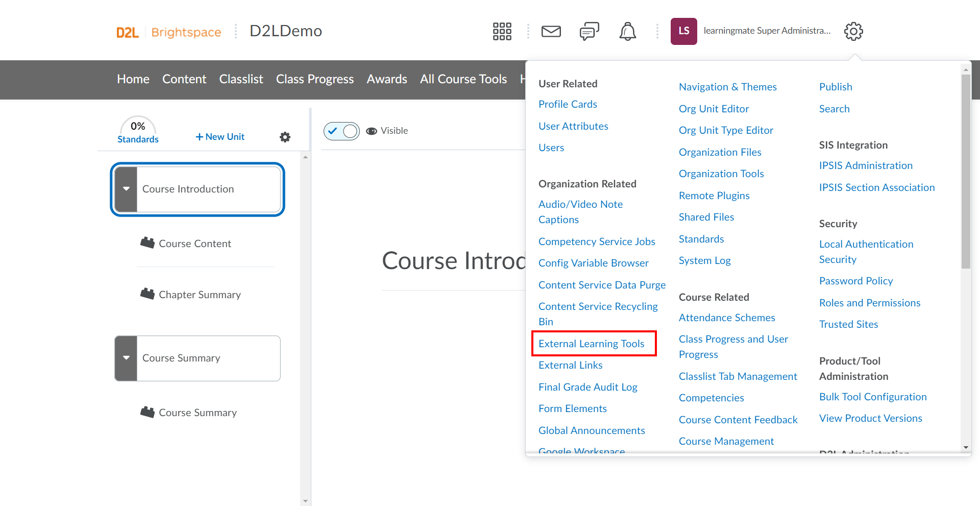Open the Content nav item
This screenshot has height=506, width=980.
[184, 79]
